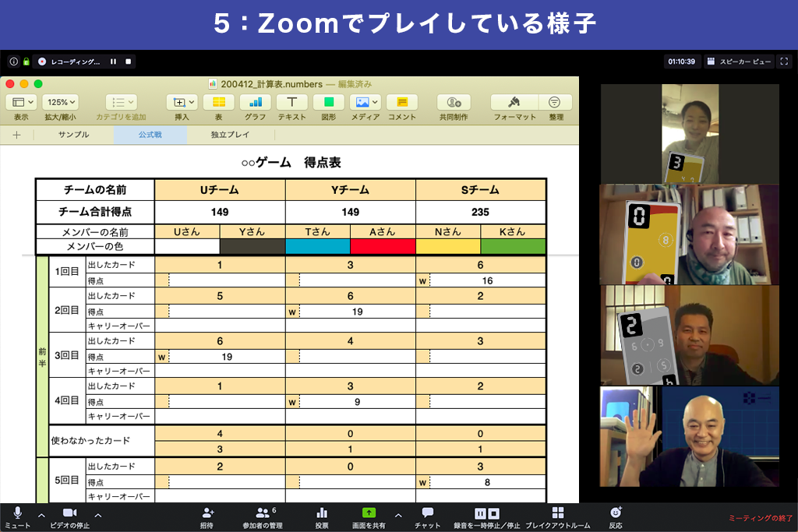This screenshot has width=798, height=532.
Task: Enter full screen mode
Action: click(784, 62)
